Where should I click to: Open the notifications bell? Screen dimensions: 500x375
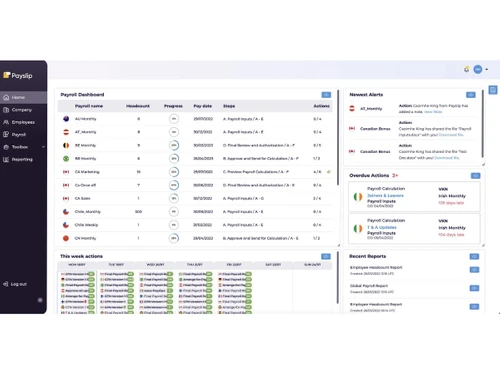coord(467,69)
